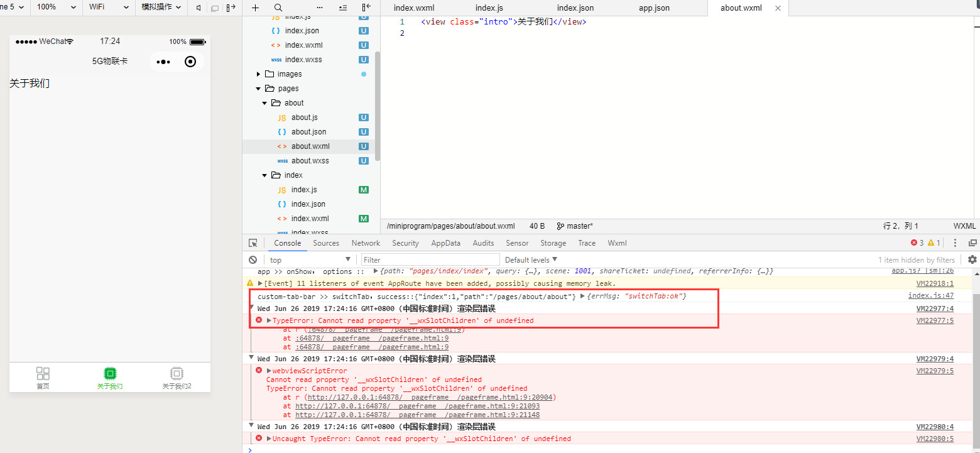Open the 模拟操作 dropdown
Screen dimensions: 980x453
161,7
